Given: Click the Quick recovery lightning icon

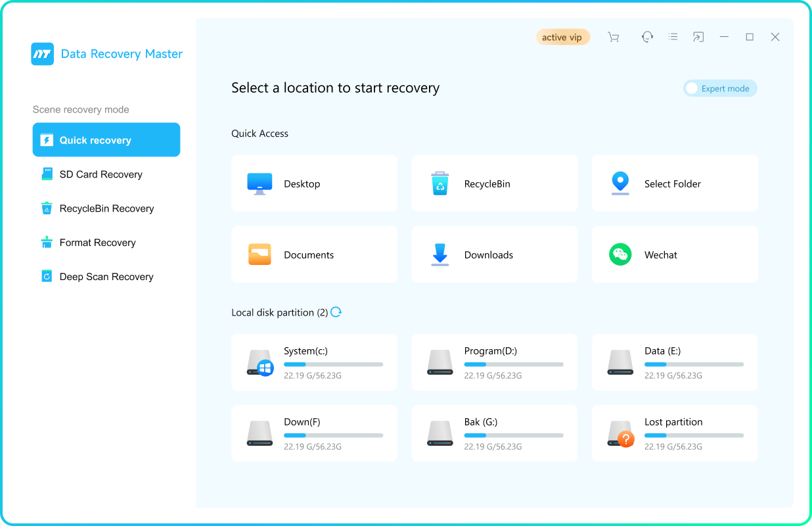Looking at the screenshot, I should click(47, 140).
